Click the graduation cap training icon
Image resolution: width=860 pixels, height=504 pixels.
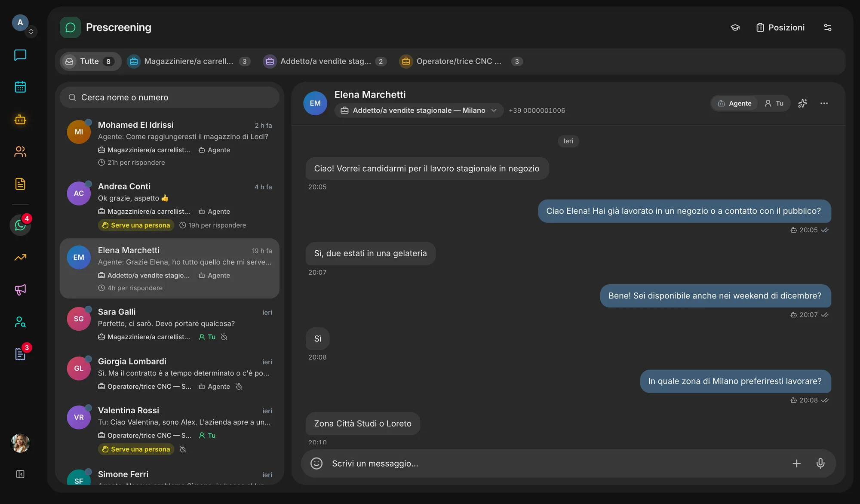coord(735,28)
